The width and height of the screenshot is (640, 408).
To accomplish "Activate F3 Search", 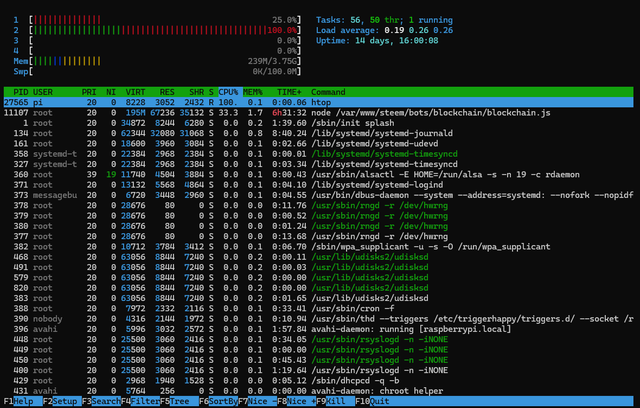I will click(x=101, y=401).
